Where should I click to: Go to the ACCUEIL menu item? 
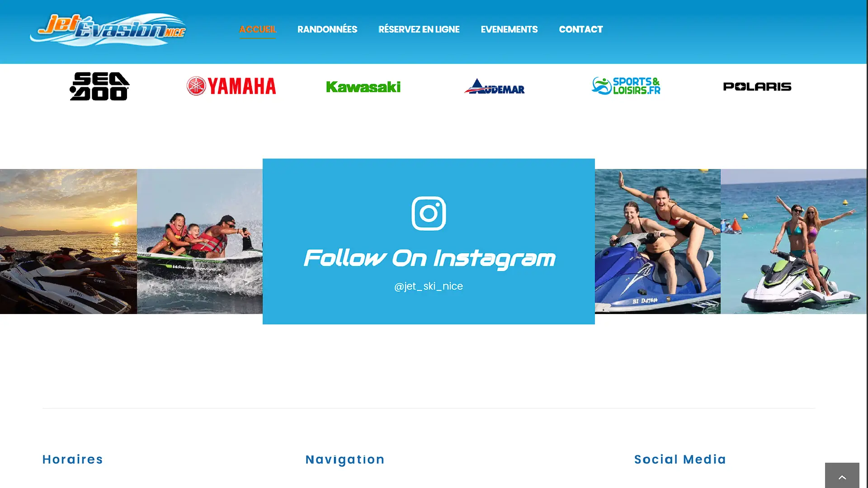click(x=258, y=29)
